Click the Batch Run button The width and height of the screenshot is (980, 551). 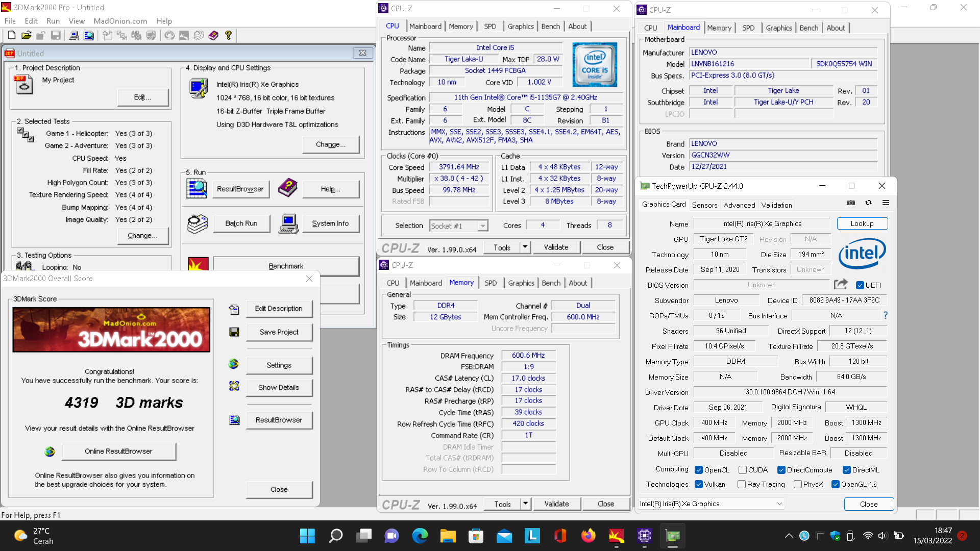(x=241, y=223)
